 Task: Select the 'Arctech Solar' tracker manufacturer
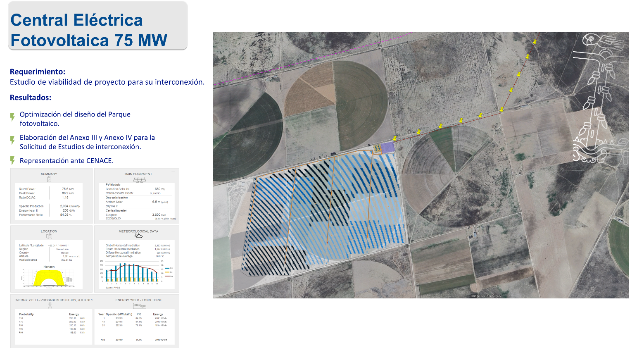click(114, 202)
